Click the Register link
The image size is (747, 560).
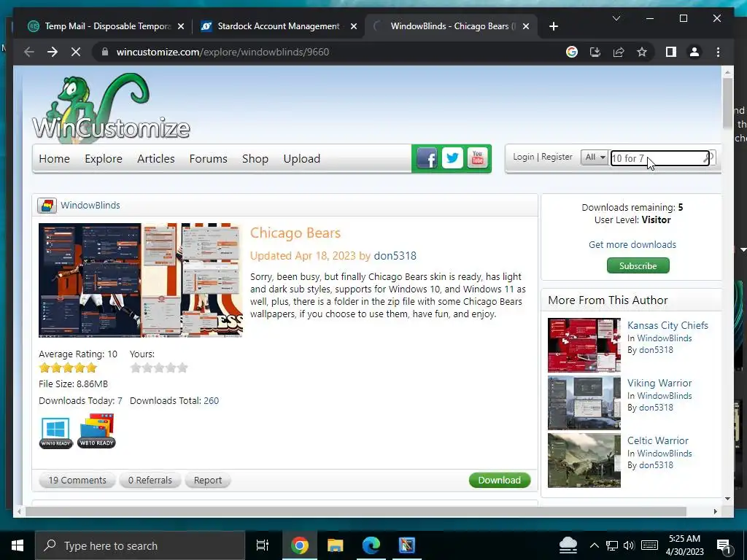point(557,157)
